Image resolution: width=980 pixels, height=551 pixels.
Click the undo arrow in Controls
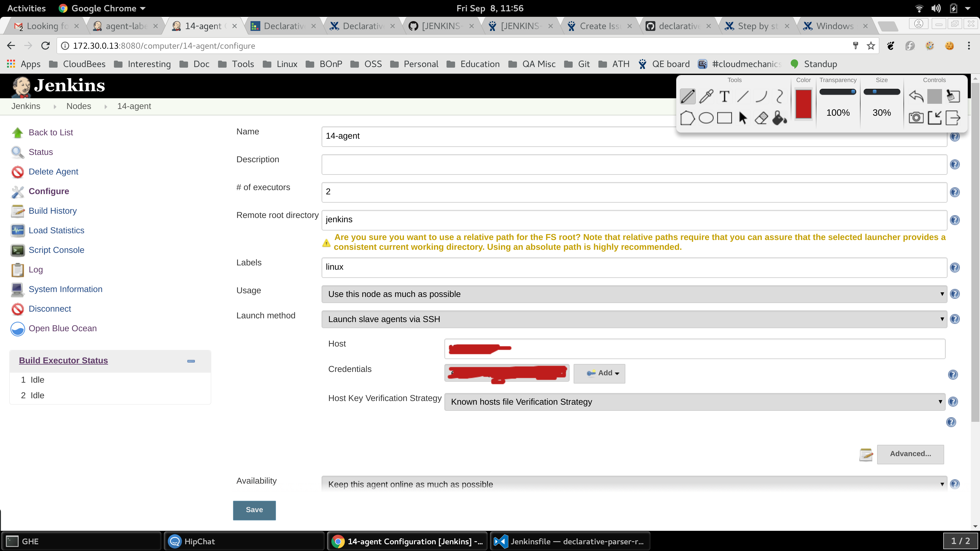coord(916,97)
